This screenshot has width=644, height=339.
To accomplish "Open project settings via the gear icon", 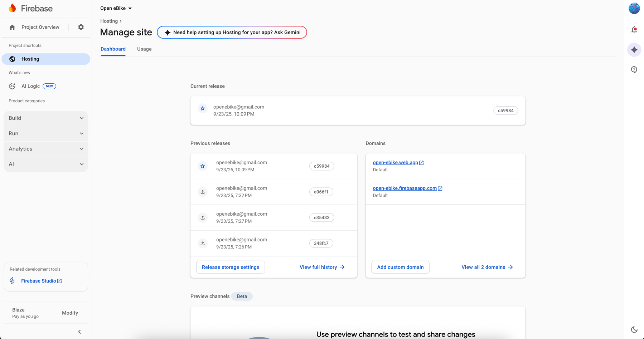I will point(81,27).
